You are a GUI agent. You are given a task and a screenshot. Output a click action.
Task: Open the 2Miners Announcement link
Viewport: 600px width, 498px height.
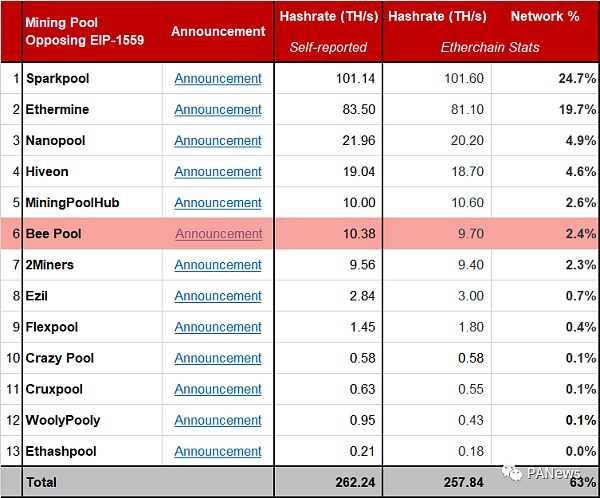pyautogui.click(x=218, y=265)
